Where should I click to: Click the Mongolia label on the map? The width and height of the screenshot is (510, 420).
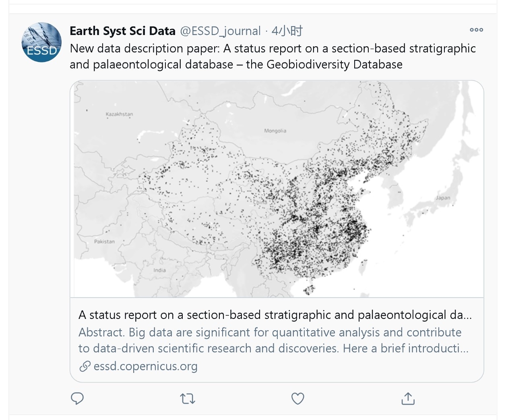tap(275, 131)
